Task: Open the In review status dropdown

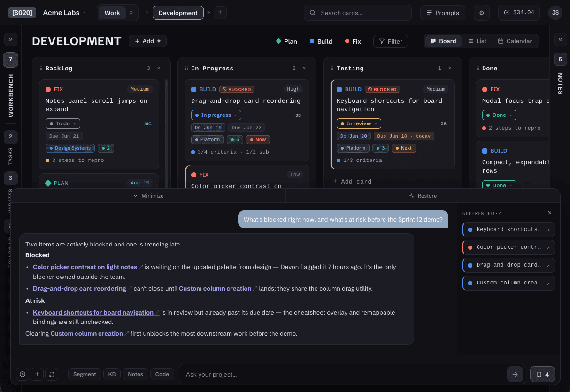Action: (x=359, y=123)
